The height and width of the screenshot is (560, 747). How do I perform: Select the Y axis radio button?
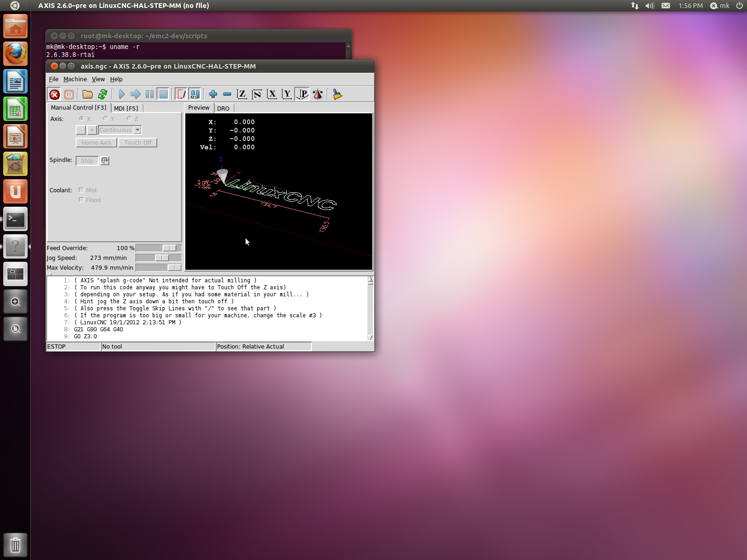click(106, 119)
